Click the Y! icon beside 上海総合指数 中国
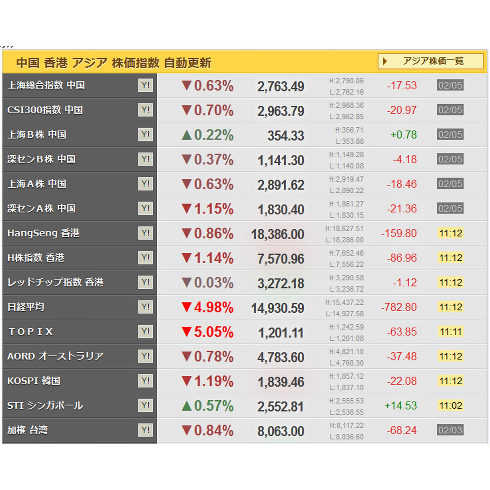The image size is (490, 490). coord(146,85)
